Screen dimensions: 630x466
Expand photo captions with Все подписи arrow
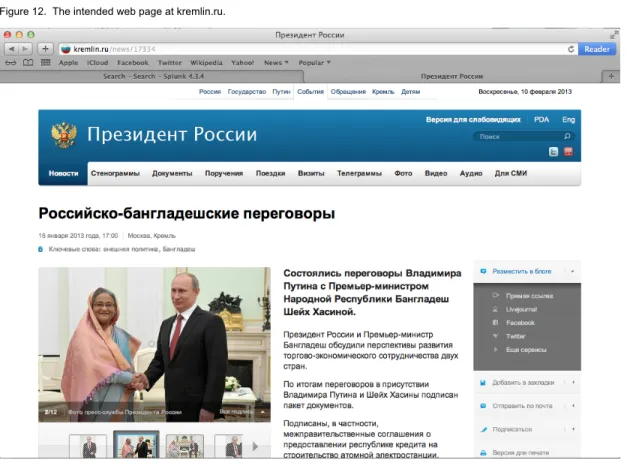262,412
